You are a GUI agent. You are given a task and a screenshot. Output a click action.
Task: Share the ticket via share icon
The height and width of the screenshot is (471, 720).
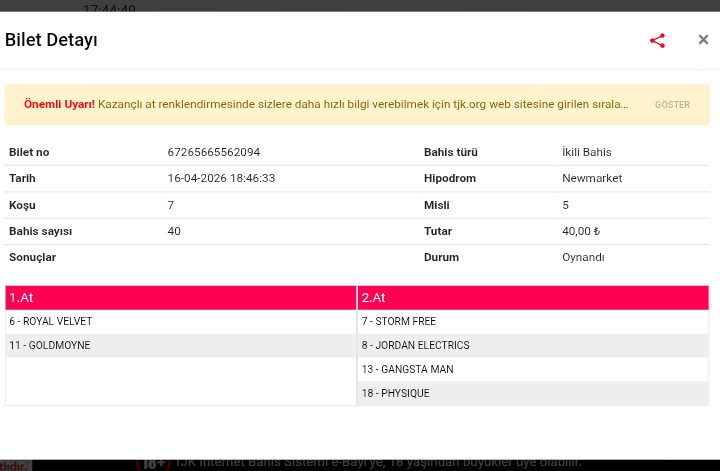(657, 40)
